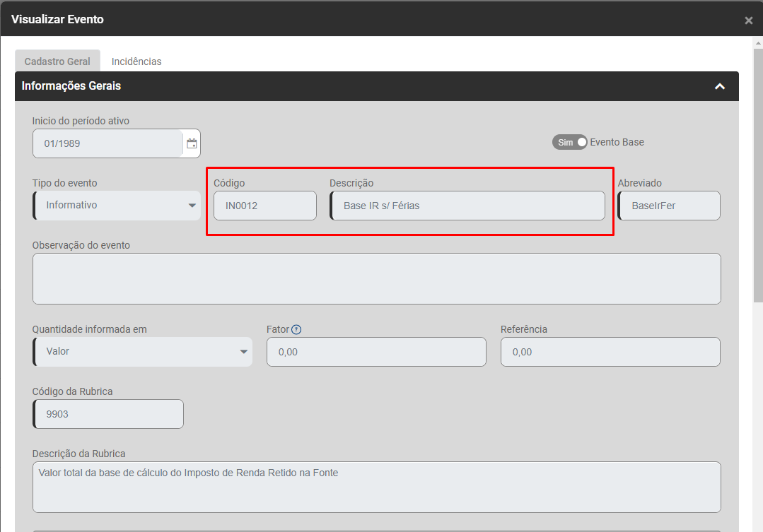Viewport: 763px width, 532px height.
Task: Focus the Código da Rubrica field 9903
Action: pyautogui.click(x=108, y=414)
